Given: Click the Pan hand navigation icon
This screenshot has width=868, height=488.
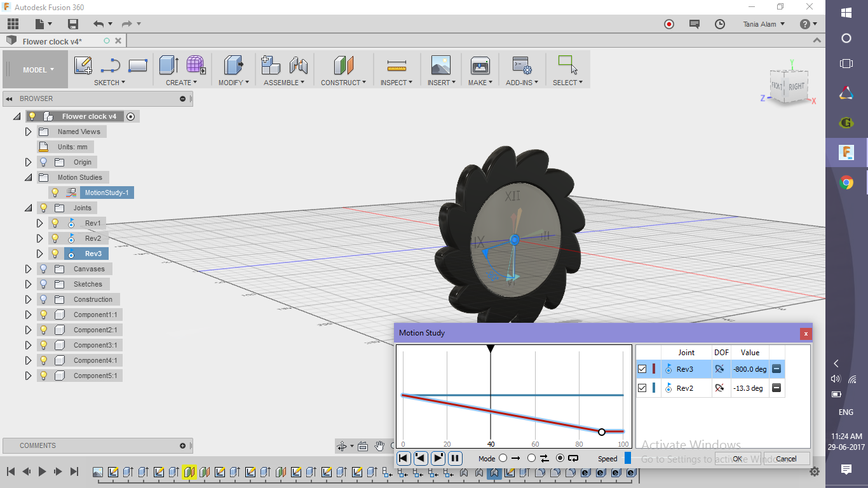Looking at the screenshot, I should point(379,445).
